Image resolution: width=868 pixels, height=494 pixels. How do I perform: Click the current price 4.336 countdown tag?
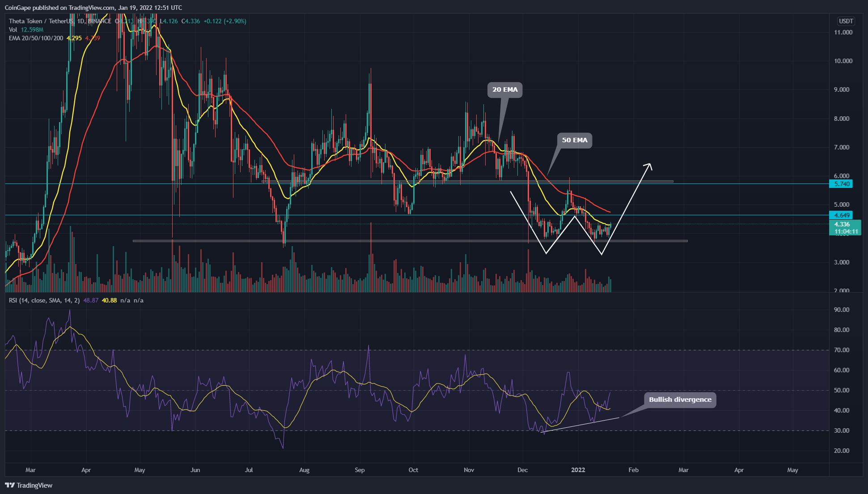tap(845, 228)
